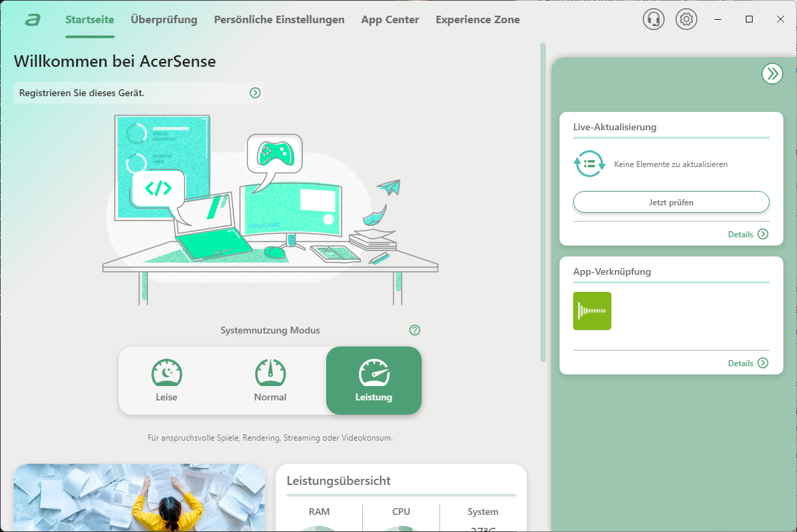Open support via headset icon
797x532 pixels.
[653, 19]
